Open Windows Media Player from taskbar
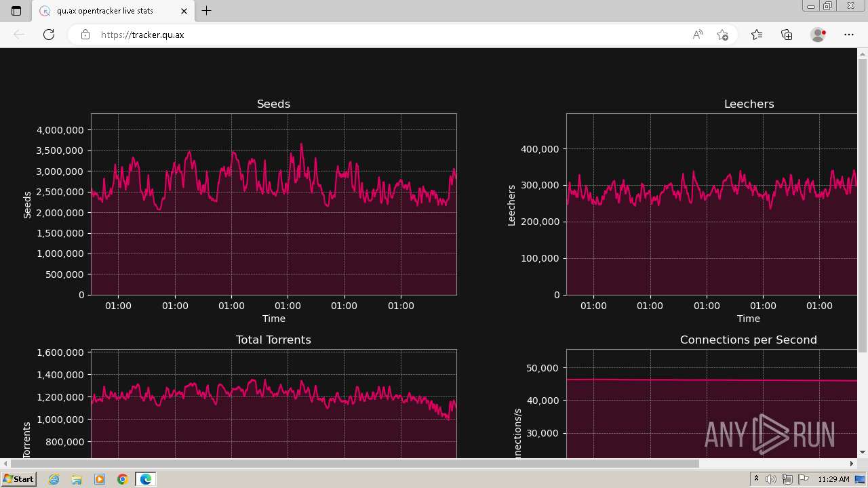Viewport: 868px width, 488px height. pyautogui.click(x=100, y=479)
